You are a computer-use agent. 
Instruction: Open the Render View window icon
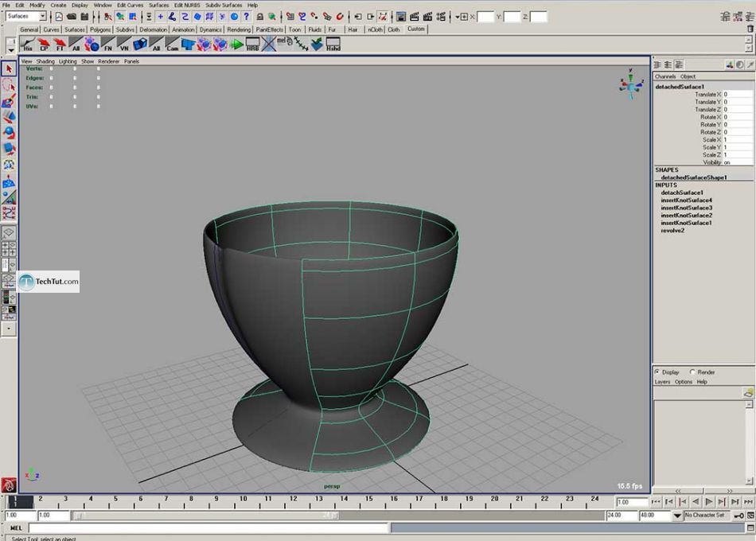coord(401,17)
